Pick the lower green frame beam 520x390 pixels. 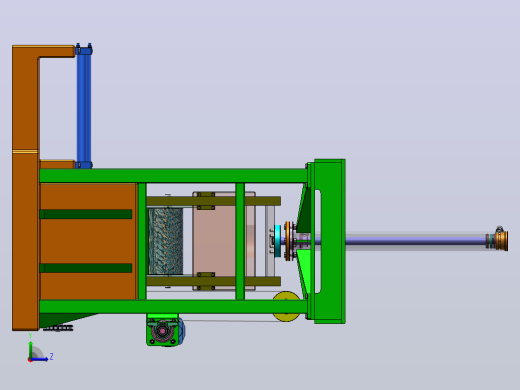click(x=173, y=306)
